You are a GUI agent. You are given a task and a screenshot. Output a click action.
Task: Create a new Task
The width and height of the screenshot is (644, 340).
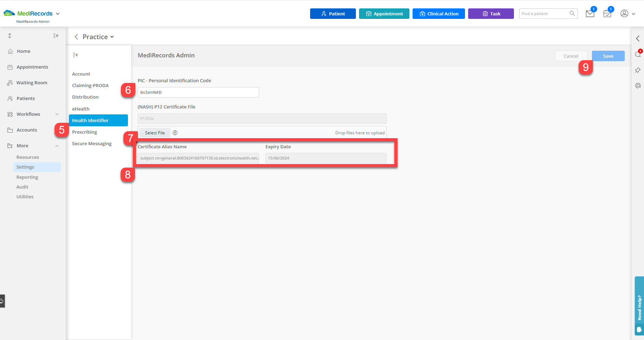tap(491, 14)
